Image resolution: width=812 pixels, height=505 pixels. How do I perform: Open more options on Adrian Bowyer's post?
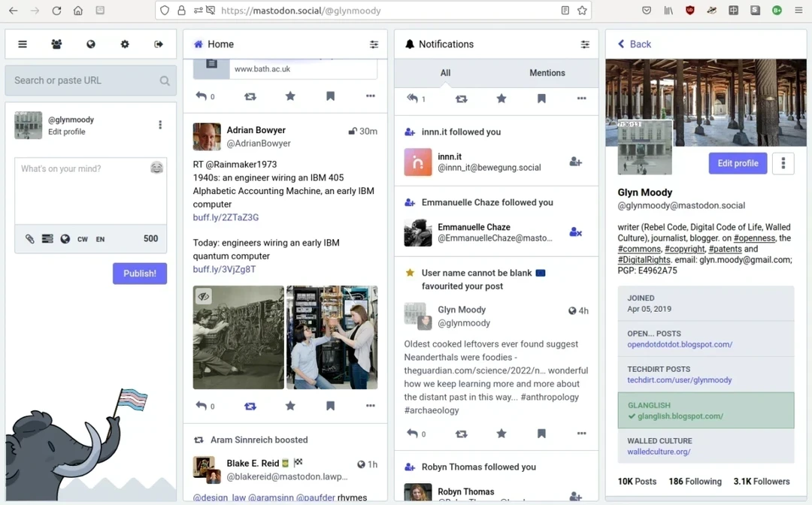coord(370,406)
